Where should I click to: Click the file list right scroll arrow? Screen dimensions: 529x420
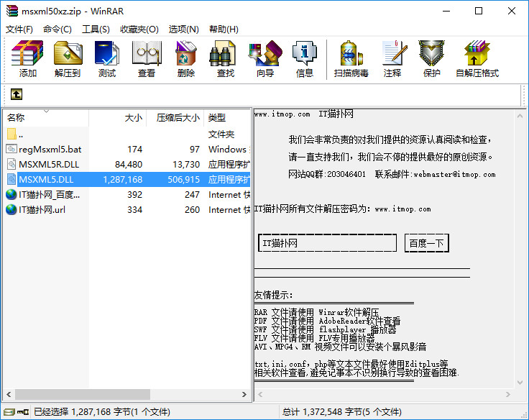pos(244,394)
